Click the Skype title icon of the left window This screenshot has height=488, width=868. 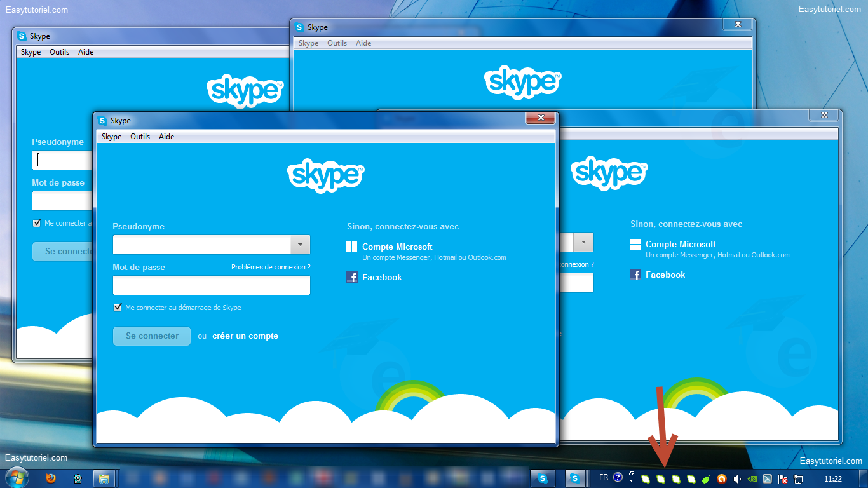(x=22, y=36)
